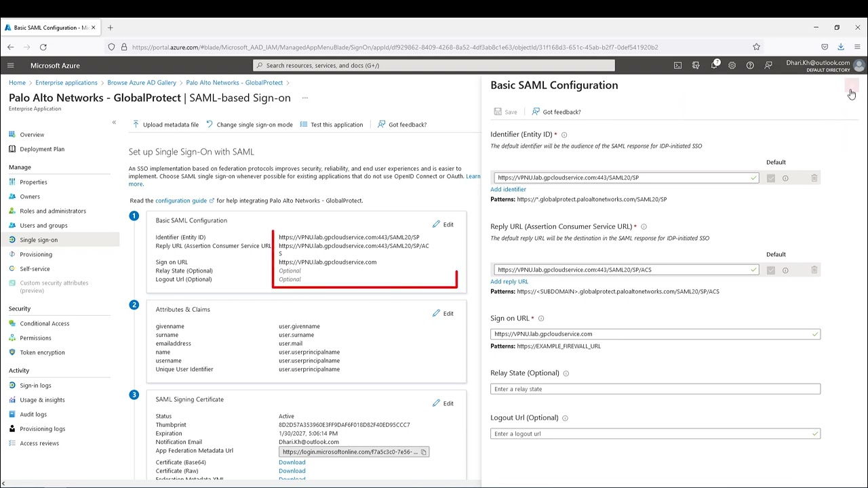Toggle the Default checkbox for Reply URL
The width and height of the screenshot is (868, 488).
point(770,270)
